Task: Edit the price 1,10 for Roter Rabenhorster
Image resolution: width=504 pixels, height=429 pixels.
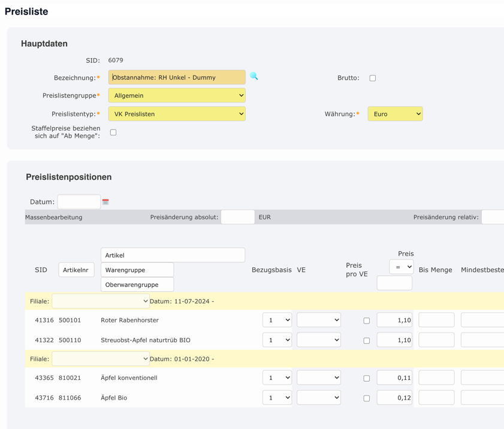Action: (394, 319)
